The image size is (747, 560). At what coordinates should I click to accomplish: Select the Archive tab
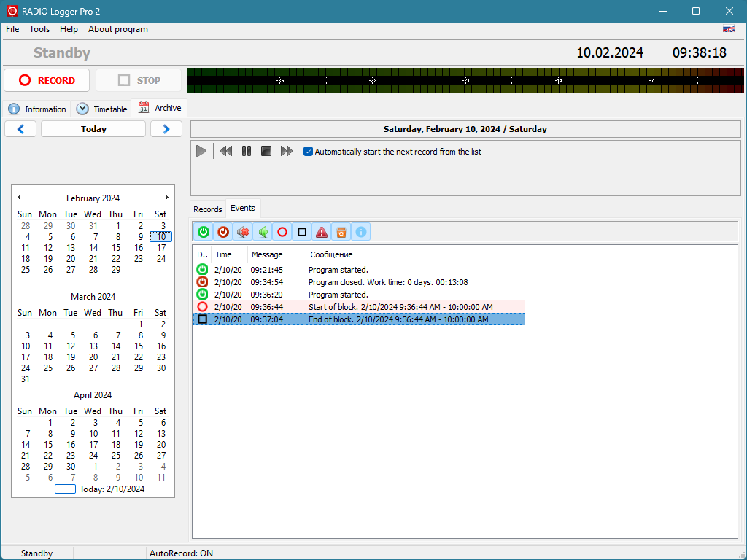click(160, 108)
